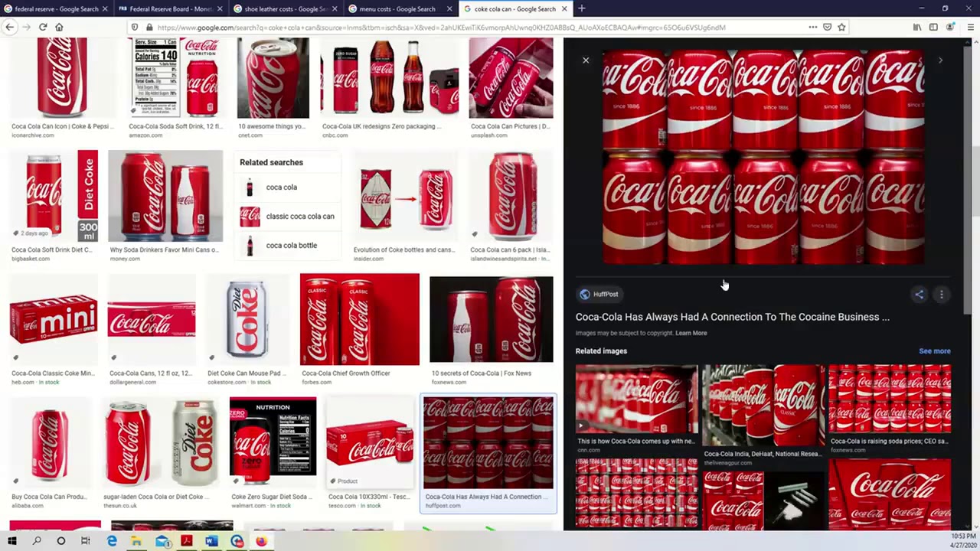Viewport: 980px width, 551px height.
Task: Open the Diet Coke Can Mouse Pad thumbnail
Action: (248, 320)
